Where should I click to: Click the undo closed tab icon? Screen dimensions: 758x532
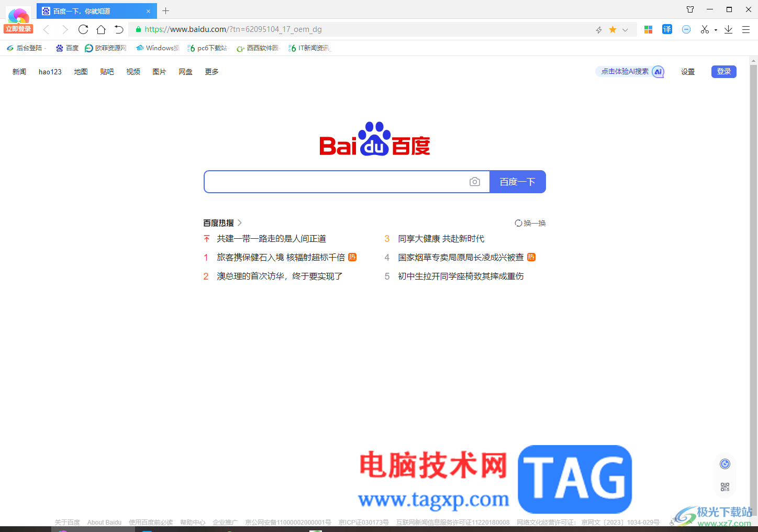point(119,29)
